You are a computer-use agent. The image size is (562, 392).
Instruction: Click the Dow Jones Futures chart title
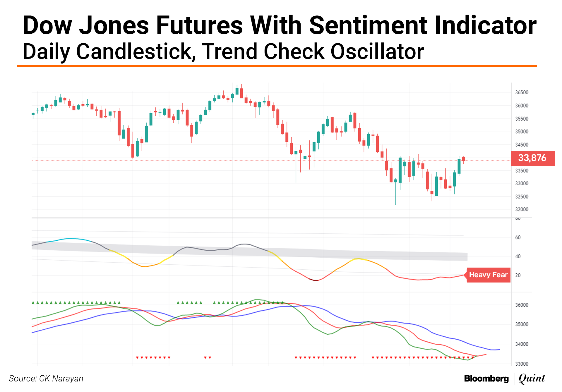(279, 25)
